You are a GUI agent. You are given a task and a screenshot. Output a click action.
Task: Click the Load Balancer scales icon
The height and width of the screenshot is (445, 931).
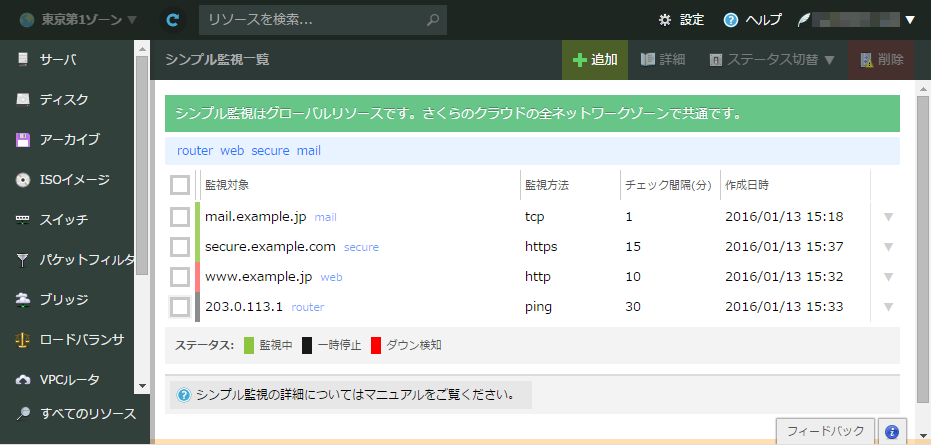[23, 340]
